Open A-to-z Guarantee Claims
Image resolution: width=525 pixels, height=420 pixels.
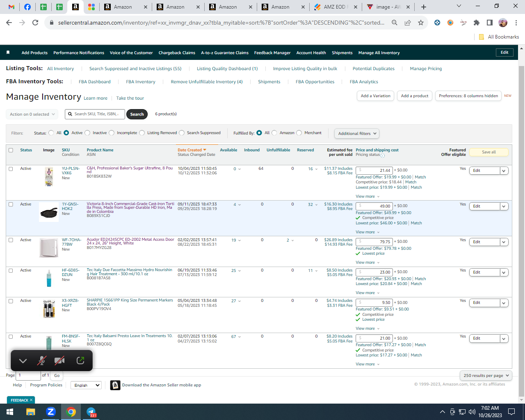[x=225, y=53]
